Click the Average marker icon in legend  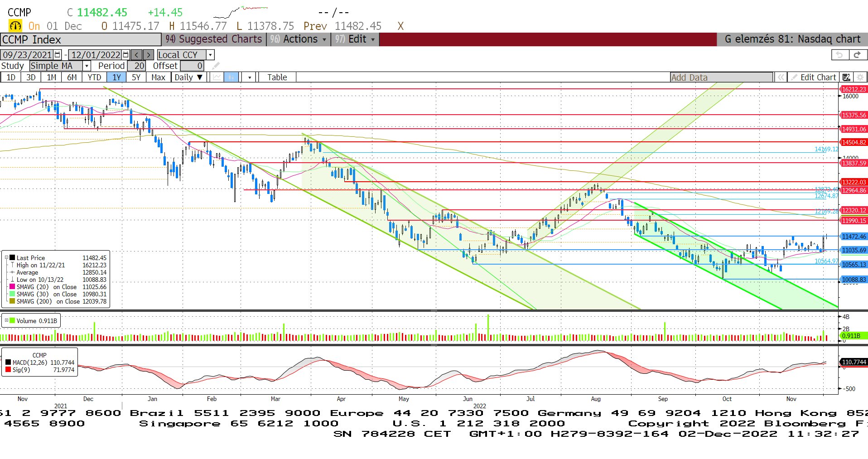[x=13, y=272]
